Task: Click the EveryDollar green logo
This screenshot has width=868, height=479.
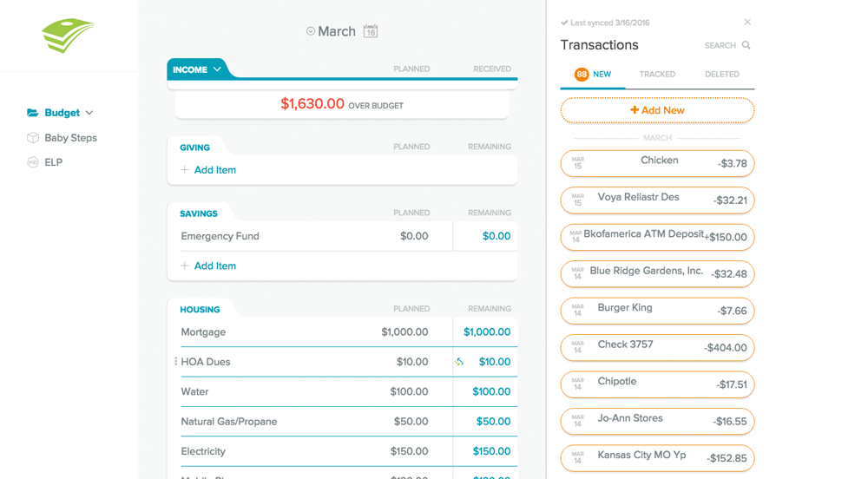Action: click(68, 35)
